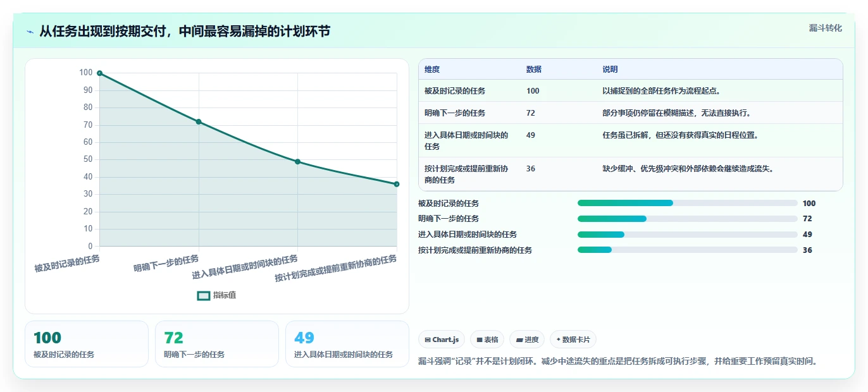Click the progress bar for 按计划完成或提前重新协商的任务
Image resolution: width=868 pixels, height=392 pixels.
(688, 250)
